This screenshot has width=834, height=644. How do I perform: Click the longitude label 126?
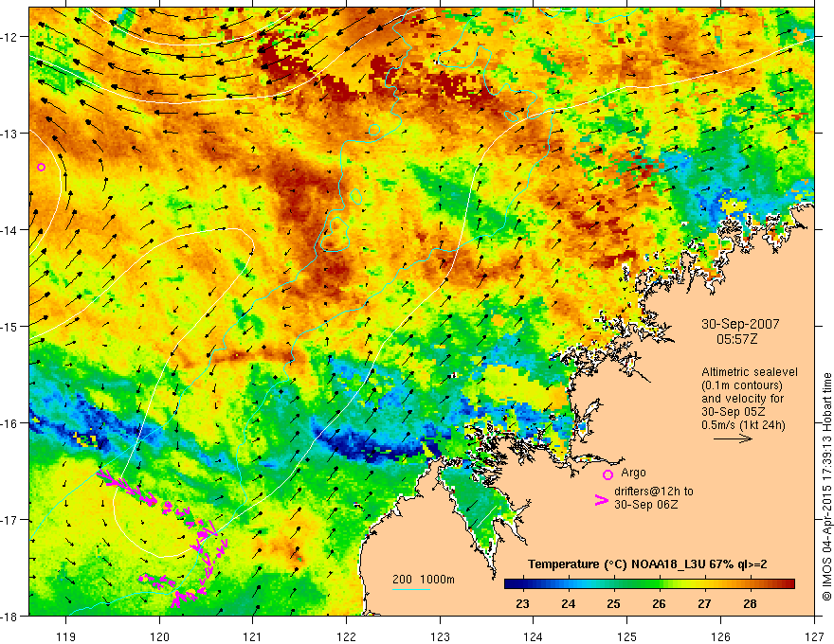pos(720,636)
